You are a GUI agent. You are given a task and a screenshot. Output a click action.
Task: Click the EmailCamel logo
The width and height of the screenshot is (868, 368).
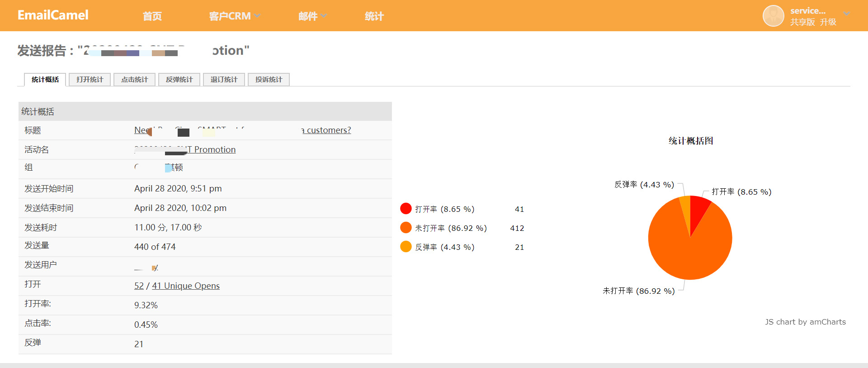point(53,15)
